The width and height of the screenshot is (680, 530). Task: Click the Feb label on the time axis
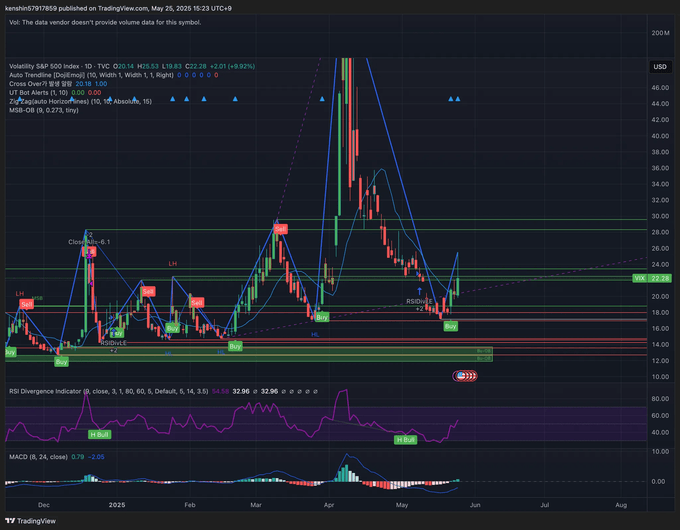[190, 505]
